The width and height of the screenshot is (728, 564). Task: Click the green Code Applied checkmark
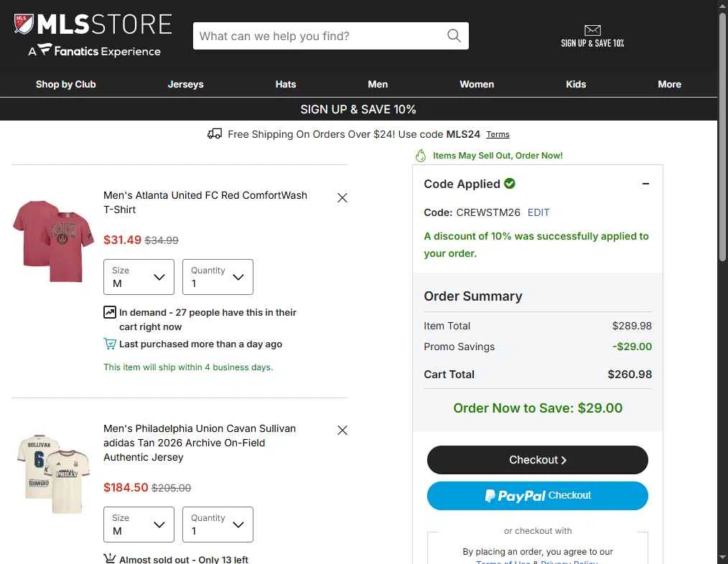(x=509, y=184)
